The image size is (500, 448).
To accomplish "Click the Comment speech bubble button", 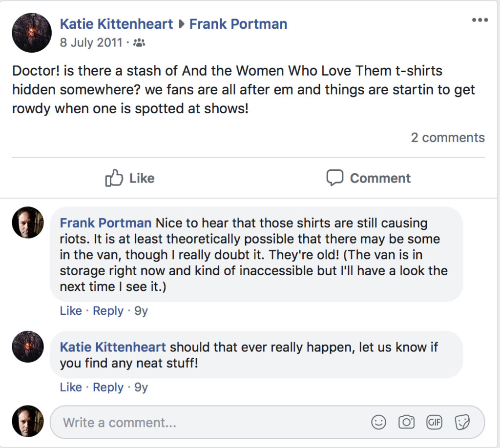I will (x=369, y=178).
